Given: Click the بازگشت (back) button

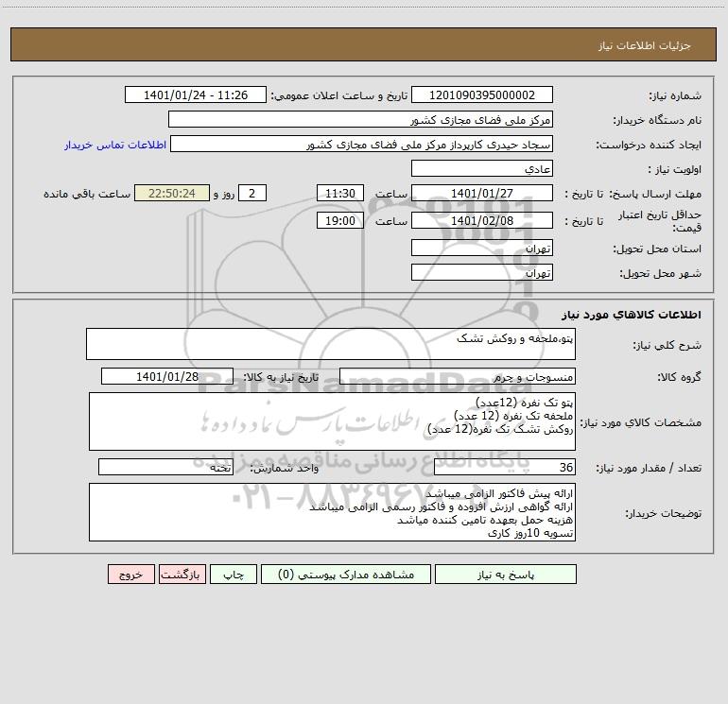Looking at the screenshot, I should click(x=182, y=574).
